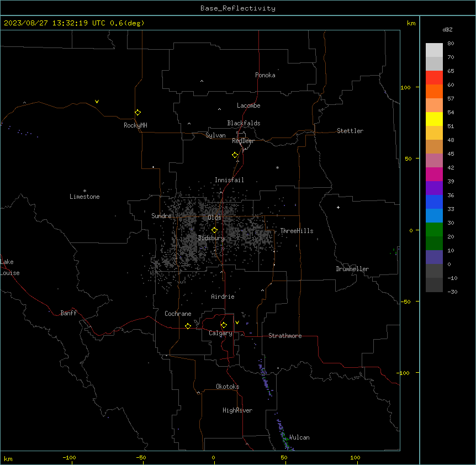Click the Drumheller label
476x465 pixels.
point(352,269)
